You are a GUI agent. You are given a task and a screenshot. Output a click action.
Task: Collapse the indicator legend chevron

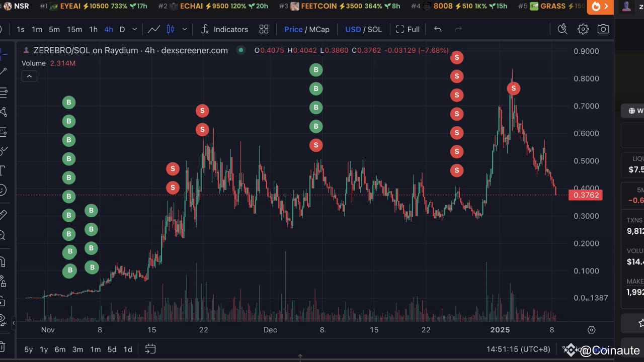tap(29, 76)
